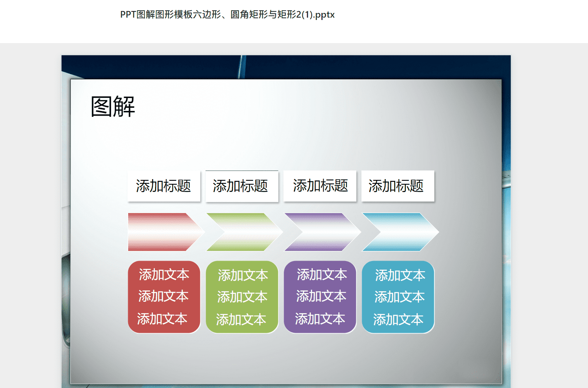
Task: Click the first 添加文本 line in the red box
Action: [164, 275]
